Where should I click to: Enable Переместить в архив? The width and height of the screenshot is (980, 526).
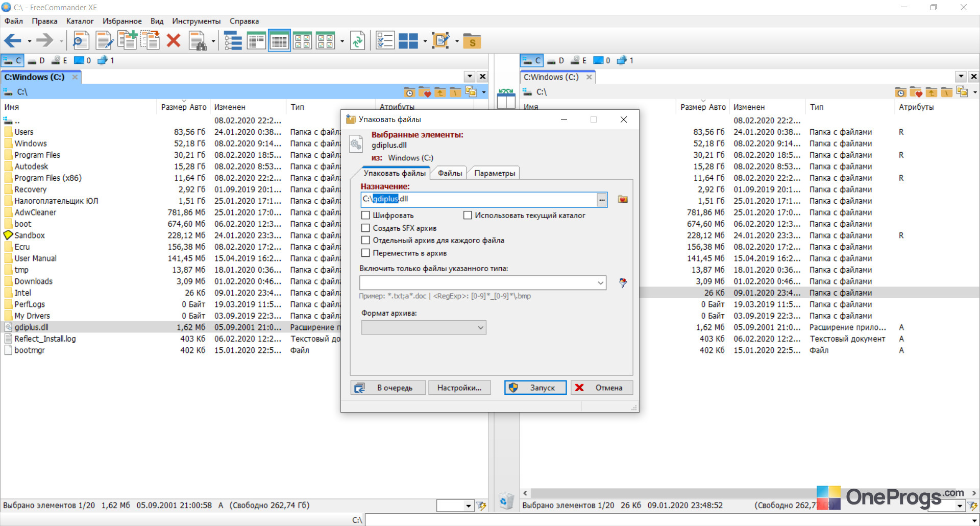365,253
